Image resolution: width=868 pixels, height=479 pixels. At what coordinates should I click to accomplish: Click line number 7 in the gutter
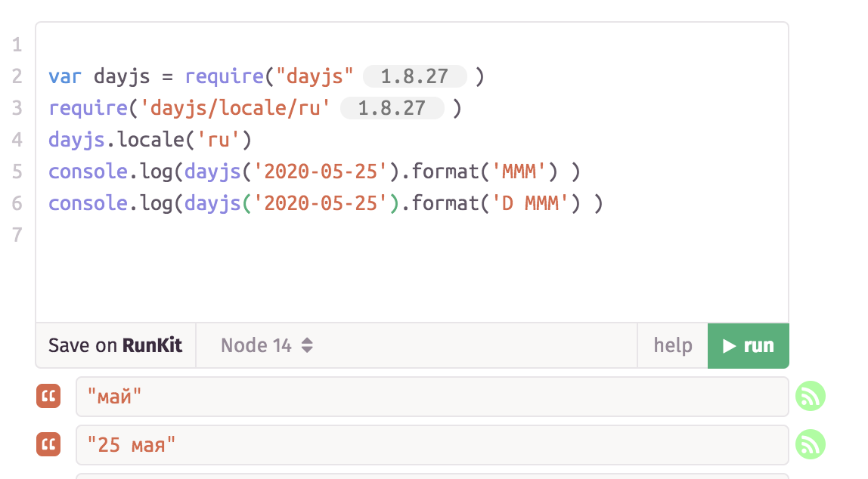(17, 235)
